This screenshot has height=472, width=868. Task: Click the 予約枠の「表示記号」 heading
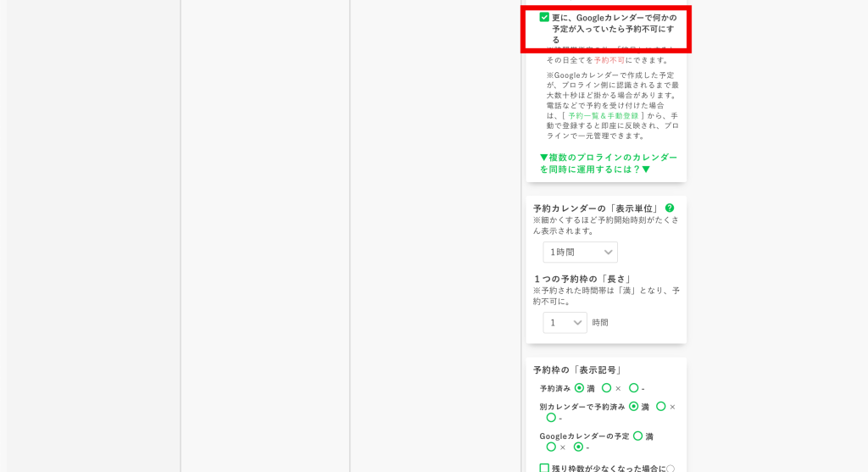579,370
